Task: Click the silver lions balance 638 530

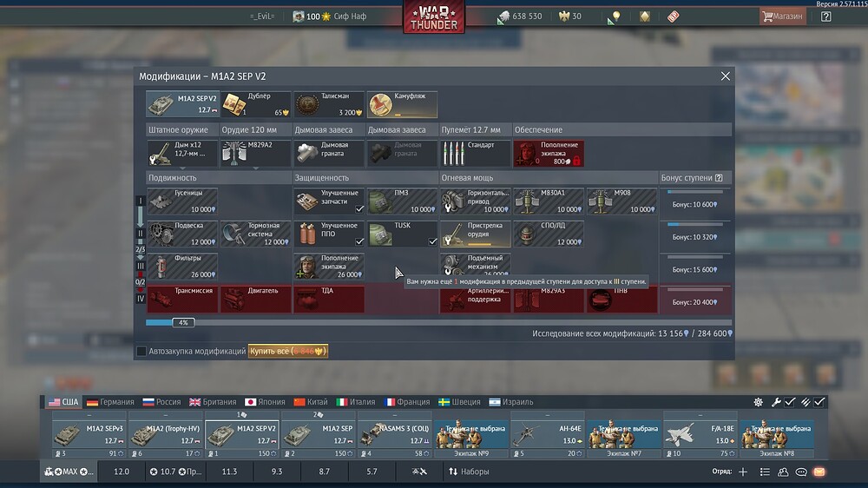Action: [520, 16]
